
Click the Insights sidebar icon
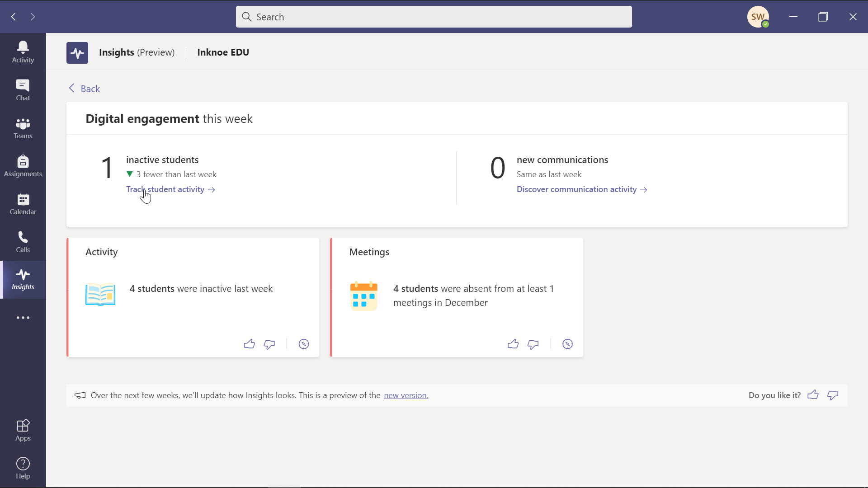point(23,279)
